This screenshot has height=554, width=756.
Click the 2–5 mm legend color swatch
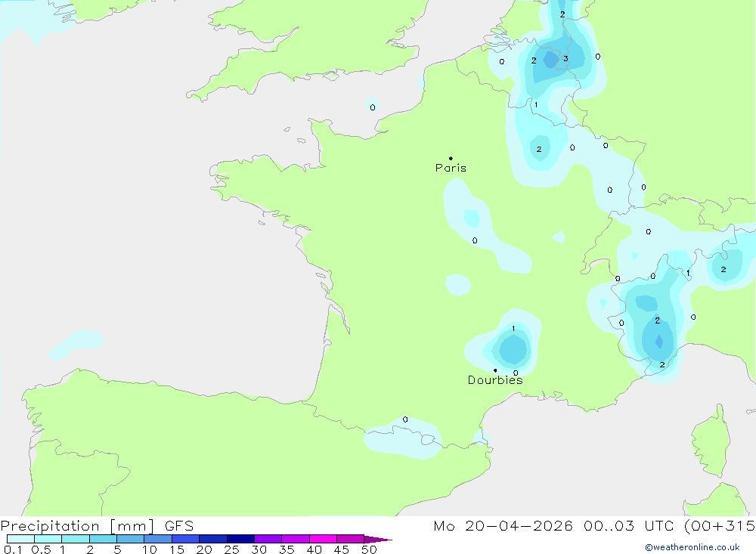[103, 539]
